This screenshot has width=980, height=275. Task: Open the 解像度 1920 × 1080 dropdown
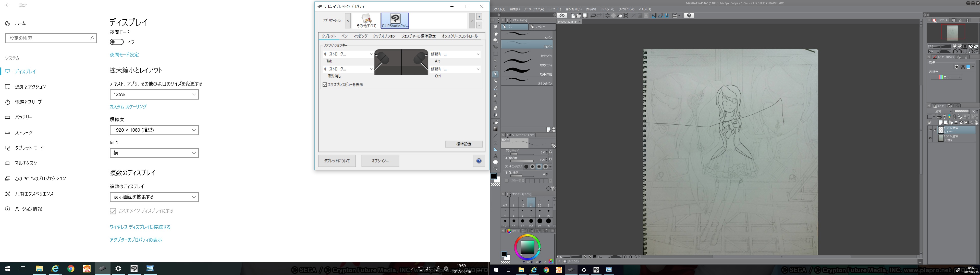(154, 130)
